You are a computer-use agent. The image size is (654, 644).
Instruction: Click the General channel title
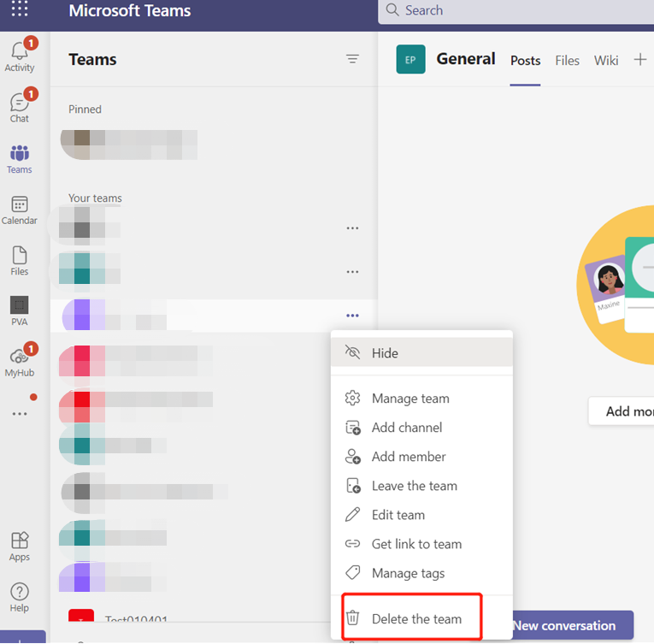pos(465,59)
